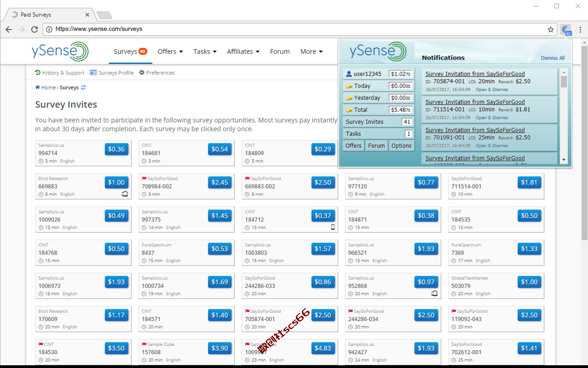The width and height of the screenshot is (588, 368).
Task: Click the browser forward arrow
Action: click(x=22, y=29)
